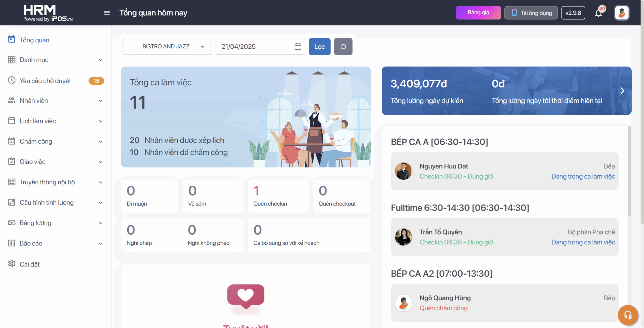Click the refresh icon button beside Lọc
The height and width of the screenshot is (328, 644).
(x=343, y=47)
